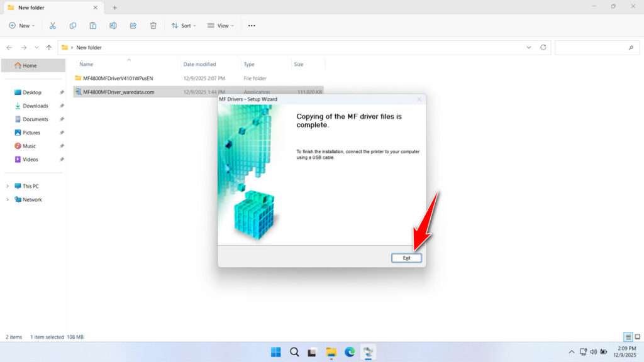
Task: Open the See more three-dots menu
Action: (252, 26)
